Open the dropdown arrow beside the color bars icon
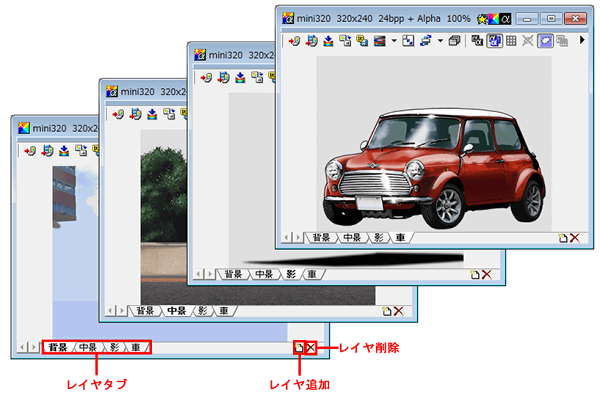 tap(394, 41)
